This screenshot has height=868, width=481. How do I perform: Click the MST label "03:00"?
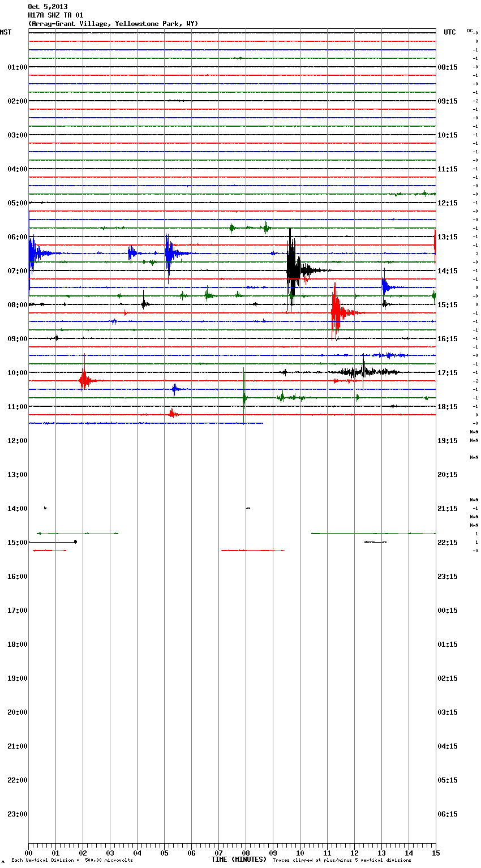click(x=18, y=135)
